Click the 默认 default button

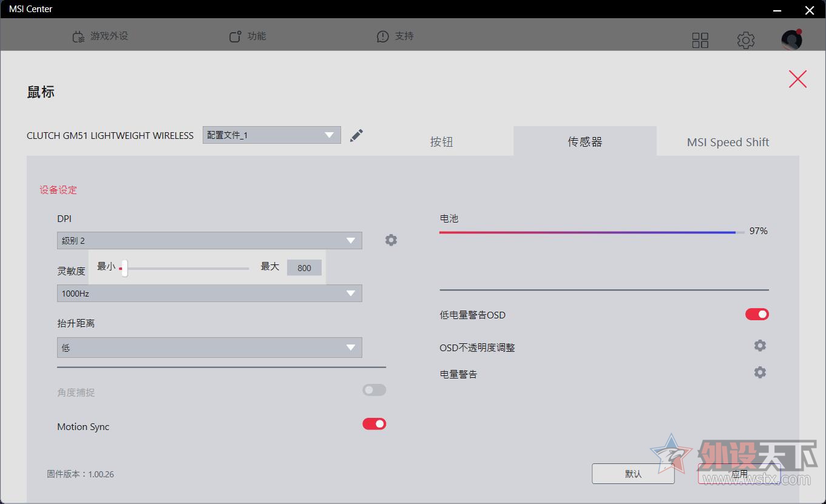click(633, 474)
